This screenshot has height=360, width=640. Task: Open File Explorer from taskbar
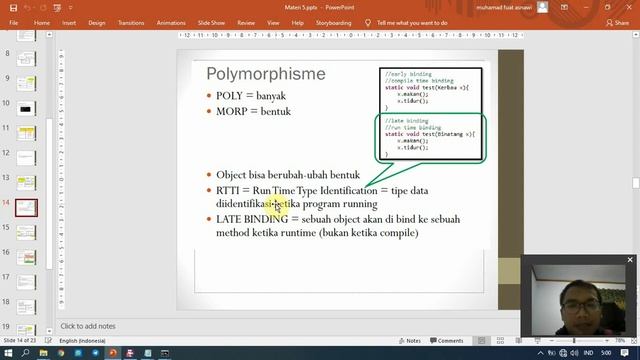[43, 353]
